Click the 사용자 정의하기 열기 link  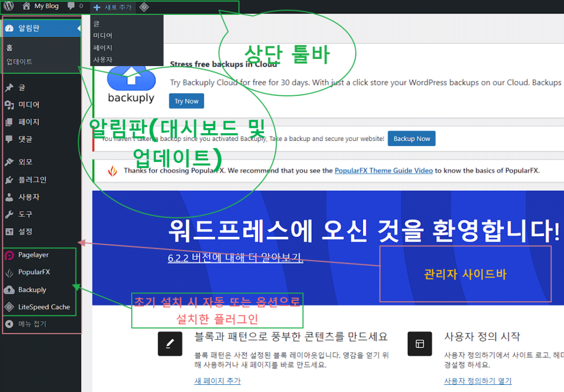pyautogui.click(x=478, y=381)
